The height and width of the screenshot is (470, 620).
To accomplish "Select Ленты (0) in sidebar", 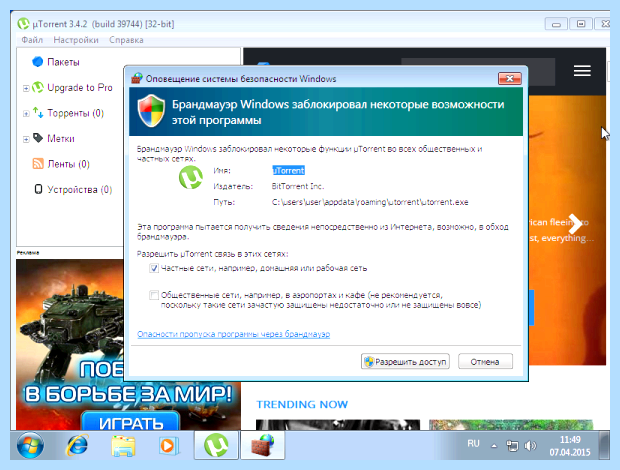I will (x=68, y=164).
